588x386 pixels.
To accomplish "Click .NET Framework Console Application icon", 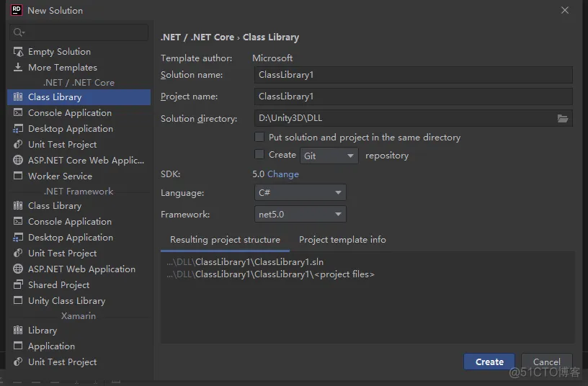I will click(x=18, y=221).
